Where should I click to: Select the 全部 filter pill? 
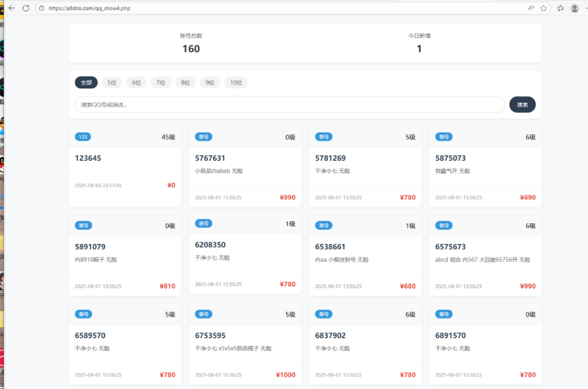point(86,83)
